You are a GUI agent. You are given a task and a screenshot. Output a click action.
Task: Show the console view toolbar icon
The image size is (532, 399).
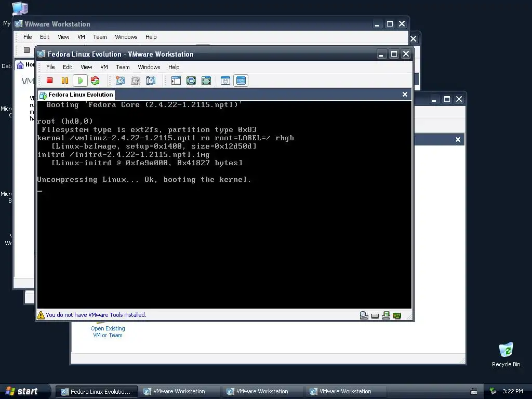(241, 81)
